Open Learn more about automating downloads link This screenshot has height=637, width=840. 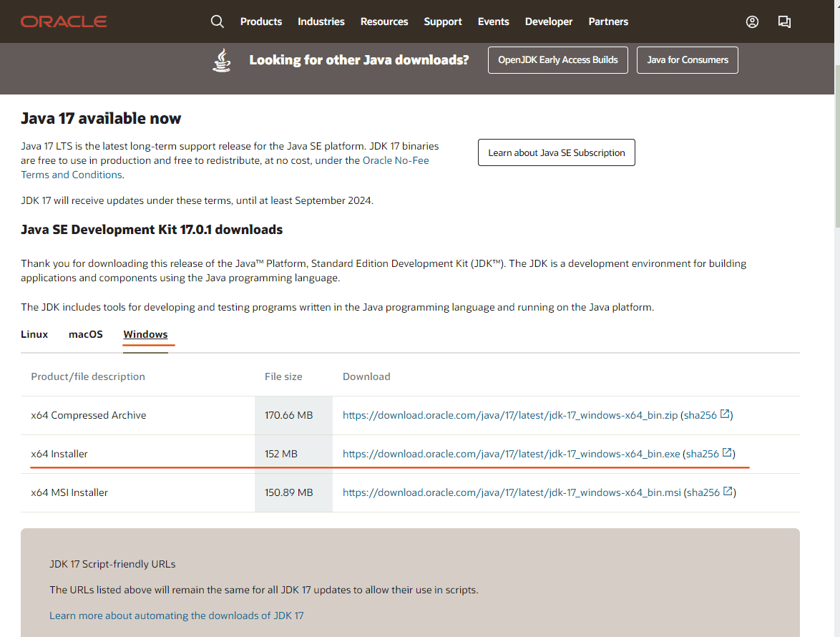click(176, 616)
